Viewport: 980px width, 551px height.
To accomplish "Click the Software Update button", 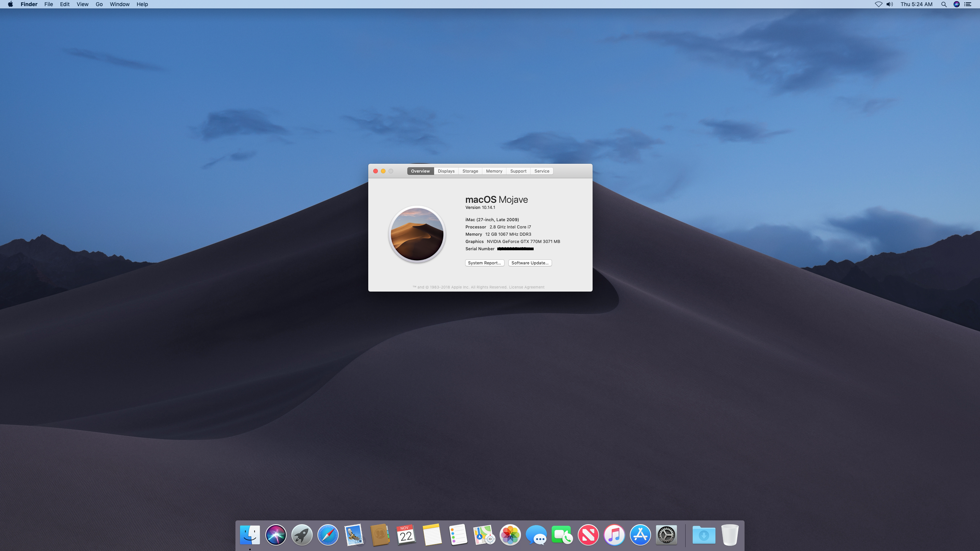I will 530,263.
